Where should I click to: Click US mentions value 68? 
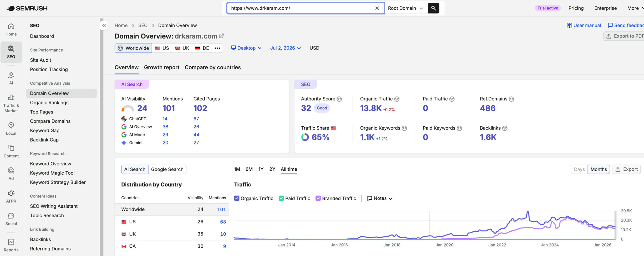(x=223, y=222)
